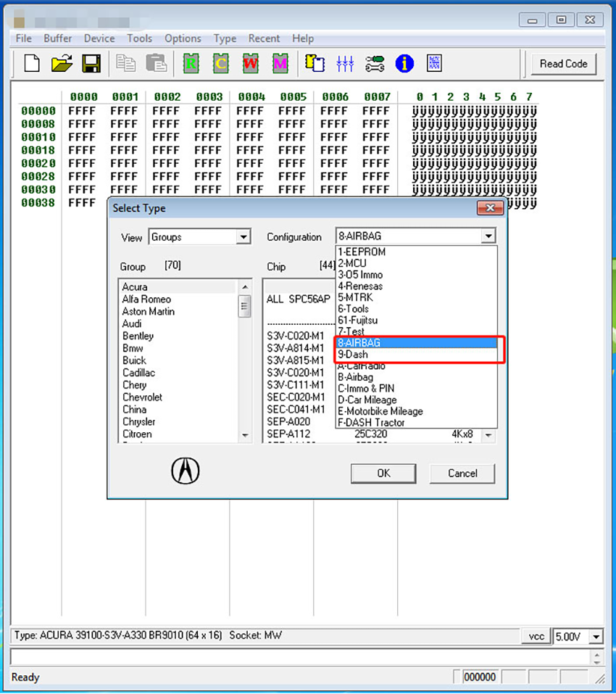This screenshot has width=616, height=694.
Task: Click the yellow C check chip icon
Action: (221, 63)
